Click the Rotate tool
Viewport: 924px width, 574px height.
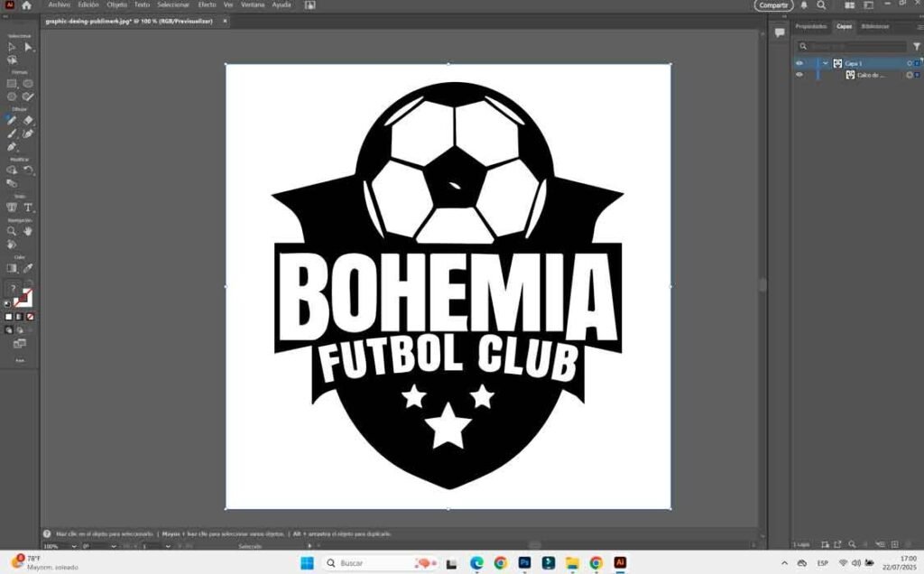coord(28,170)
